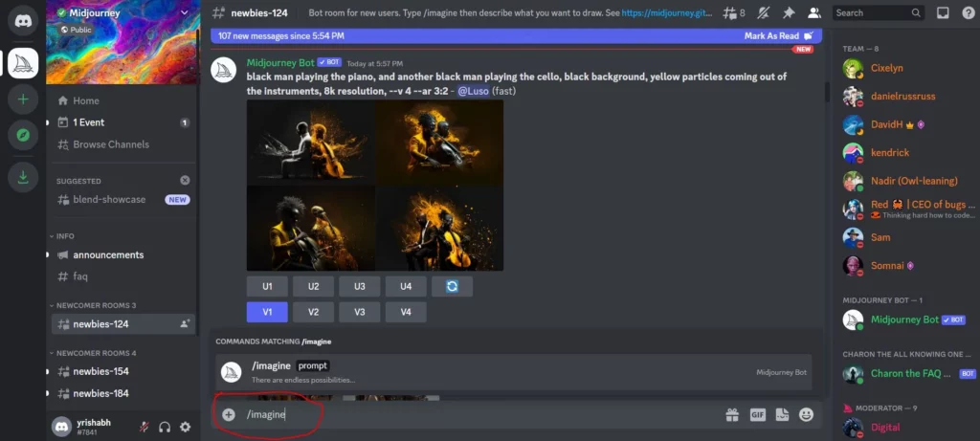Open the sticker picker icon
980x441 pixels.
(782, 414)
